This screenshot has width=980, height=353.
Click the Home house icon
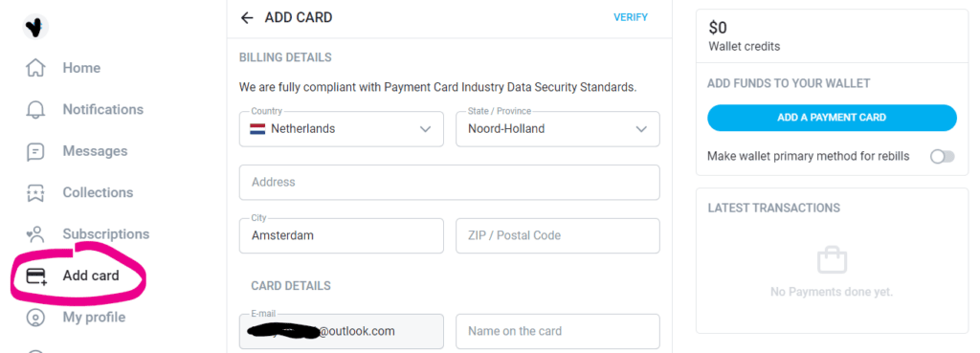pos(35,68)
